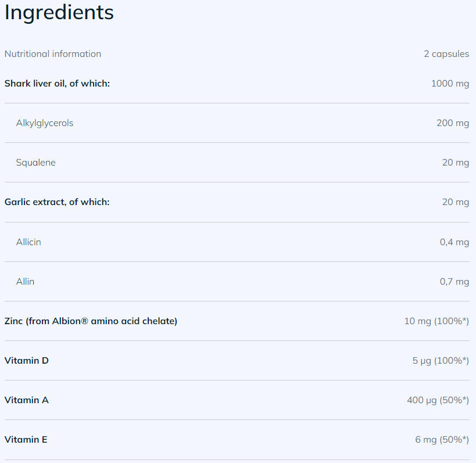Select the 400 µg (50%*) value
Image resolution: width=476 pixels, height=463 pixels.
click(x=437, y=400)
